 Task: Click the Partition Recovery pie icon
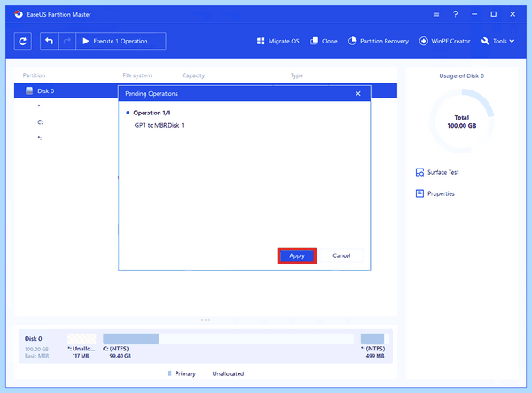pos(353,41)
